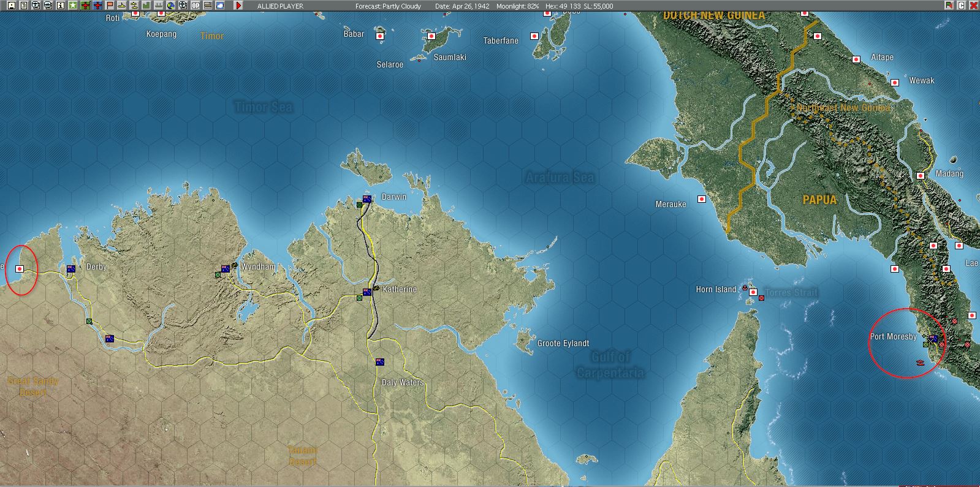The width and height of the screenshot is (980, 487).
Task: Click the 'Wewak' map label
Action: [922, 80]
